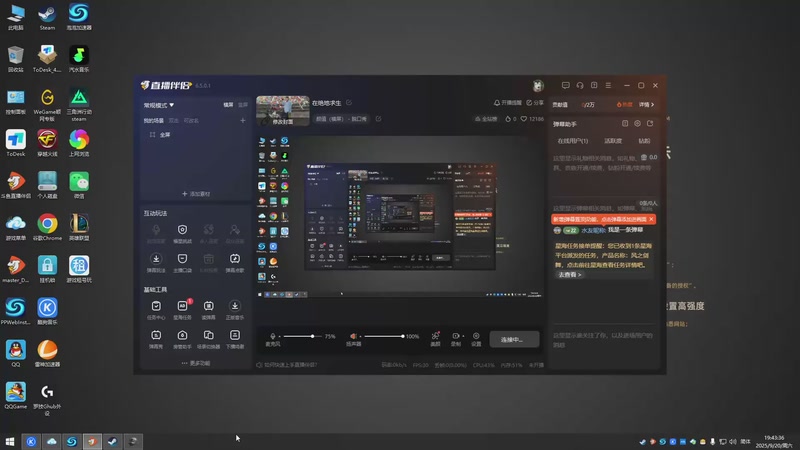Image resolution: width=800 pixels, height=450 pixels.
Task: Pop out the 弹幕助手 panel
Action: [x=650, y=123]
